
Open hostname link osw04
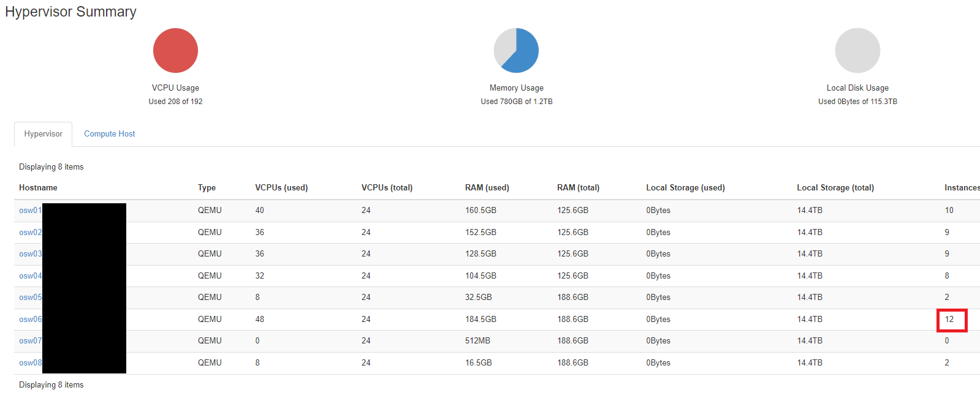(x=30, y=276)
